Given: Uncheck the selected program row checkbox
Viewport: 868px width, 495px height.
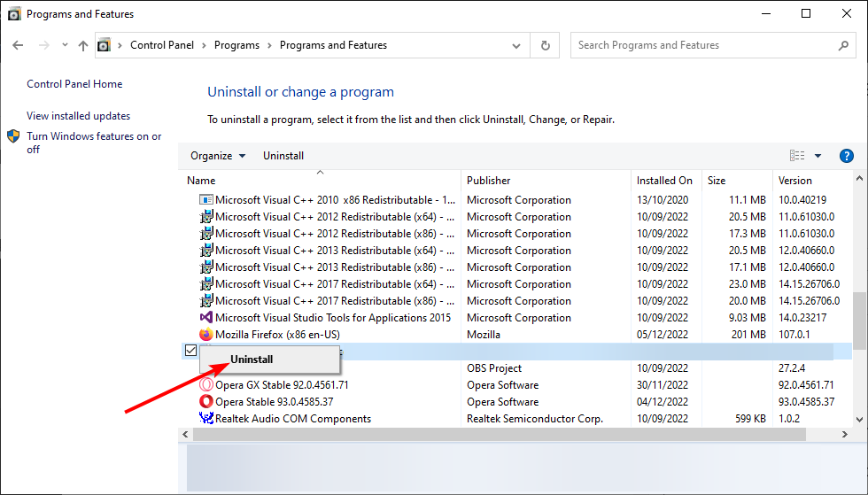Looking at the screenshot, I should tap(191, 351).
